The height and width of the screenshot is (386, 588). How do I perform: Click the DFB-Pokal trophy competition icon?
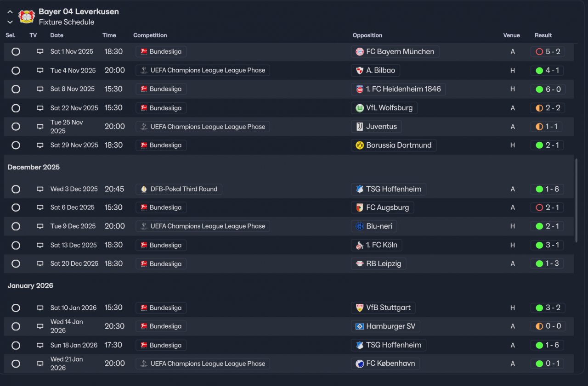tap(144, 189)
